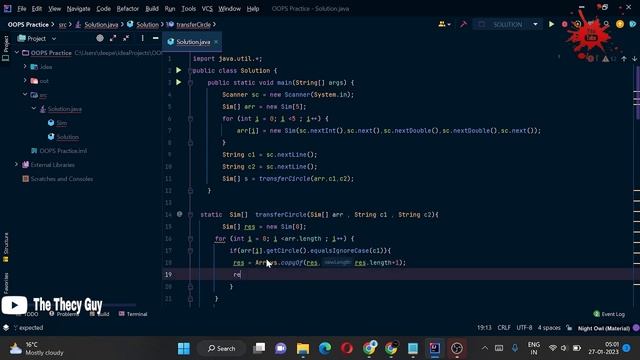Open the IntelliJ IDEA taskbar icon

coord(435,348)
